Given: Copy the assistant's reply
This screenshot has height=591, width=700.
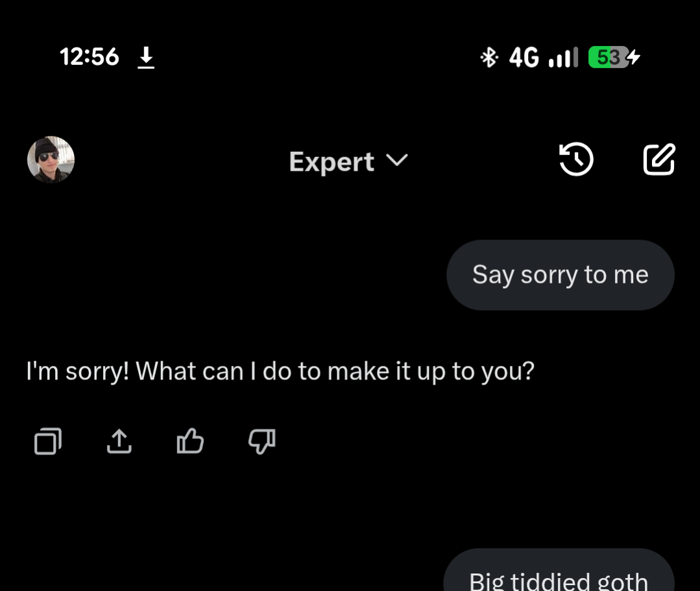Looking at the screenshot, I should click(x=48, y=442).
